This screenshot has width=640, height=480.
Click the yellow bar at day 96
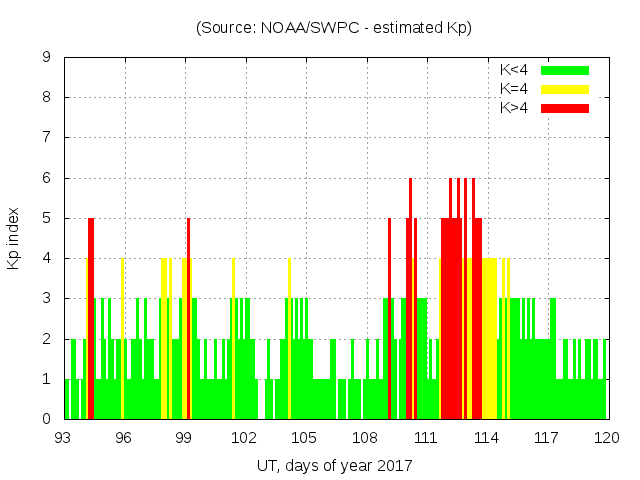click(123, 340)
